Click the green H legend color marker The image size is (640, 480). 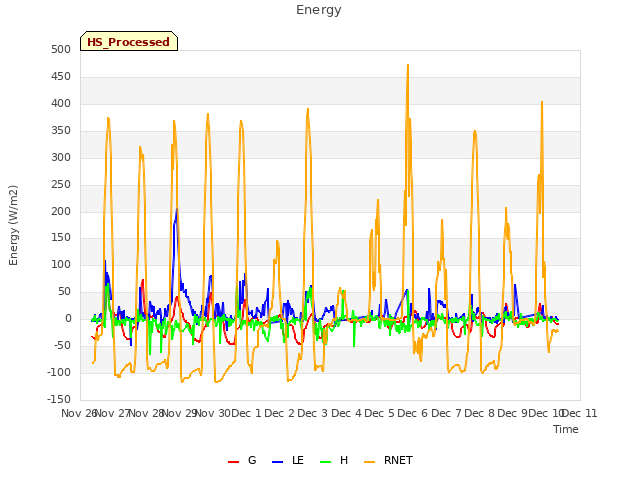tap(325, 462)
